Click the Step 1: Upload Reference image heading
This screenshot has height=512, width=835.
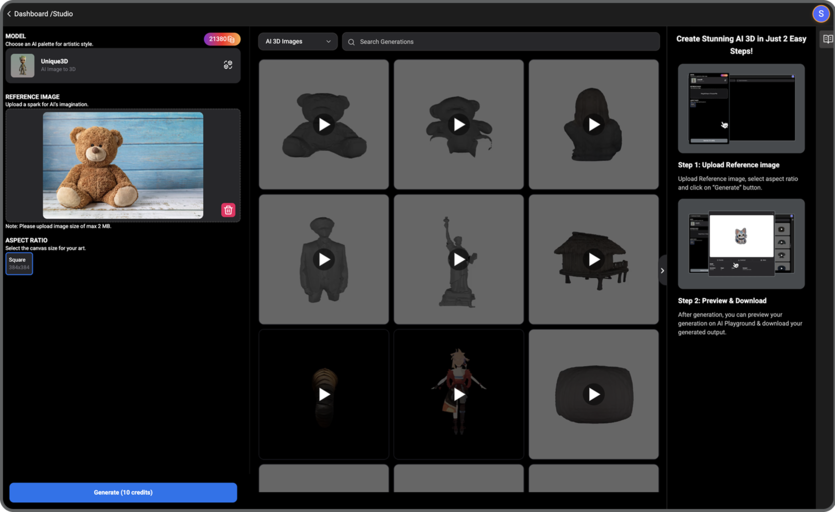728,165
